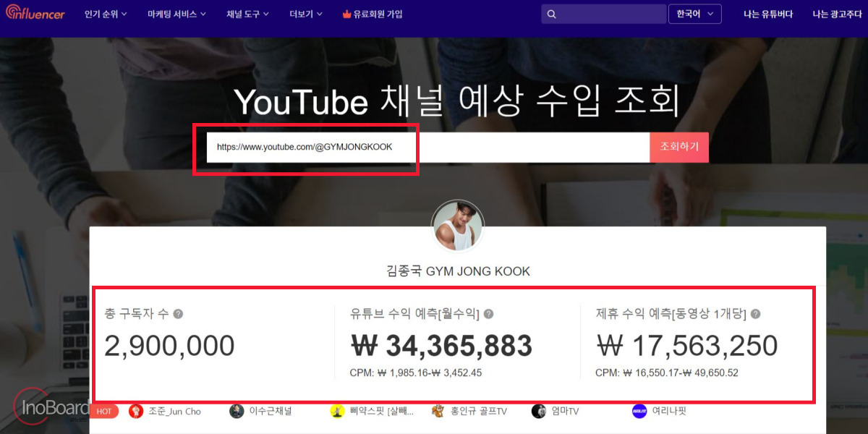Click help icon beside 유튜브 수익 예측
The width and height of the screenshot is (868, 434).
click(x=488, y=314)
